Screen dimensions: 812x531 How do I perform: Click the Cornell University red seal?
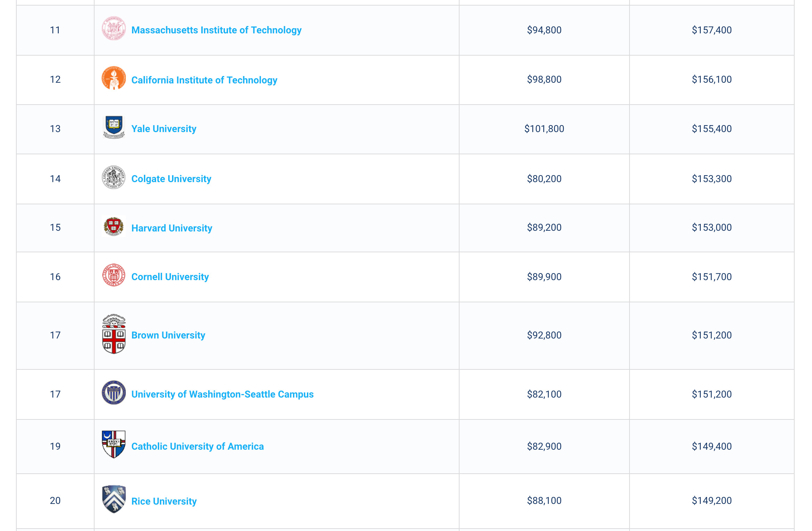pyautogui.click(x=114, y=275)
